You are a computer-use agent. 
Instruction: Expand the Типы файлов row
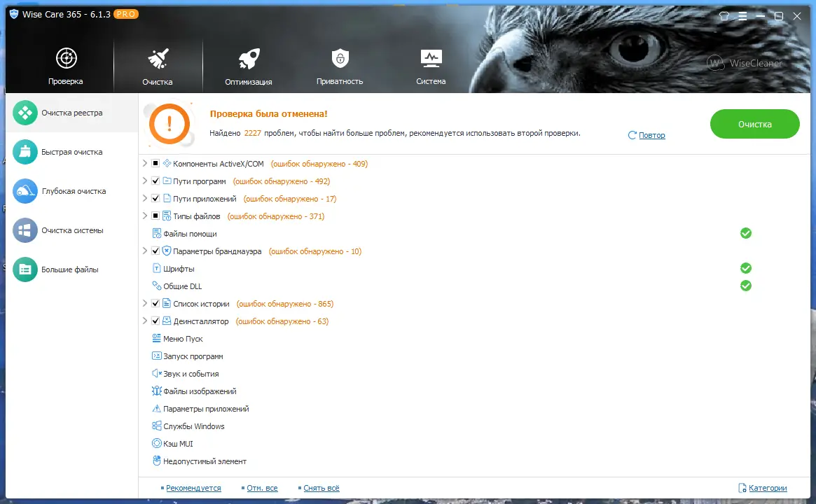145,216
